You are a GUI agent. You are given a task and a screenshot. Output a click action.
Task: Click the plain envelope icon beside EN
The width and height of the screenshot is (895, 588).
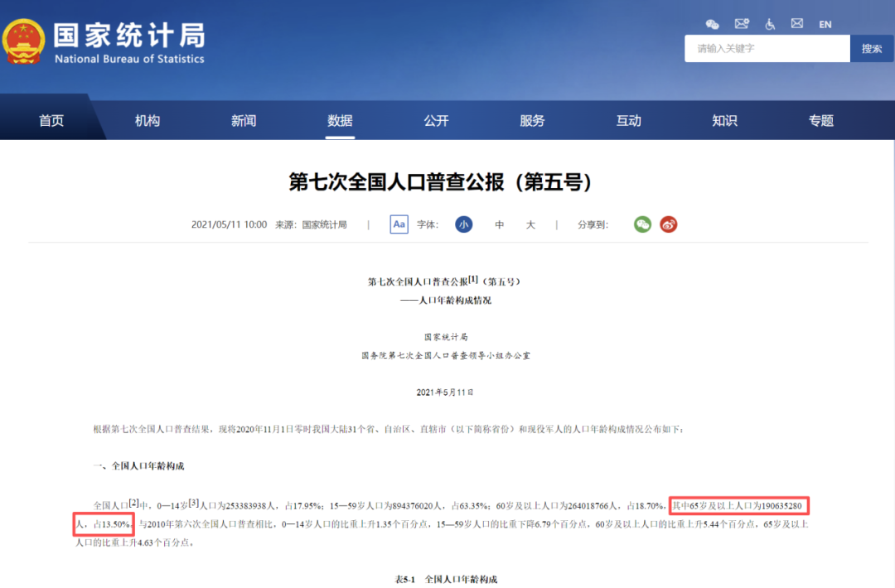[x=797, y=23]
